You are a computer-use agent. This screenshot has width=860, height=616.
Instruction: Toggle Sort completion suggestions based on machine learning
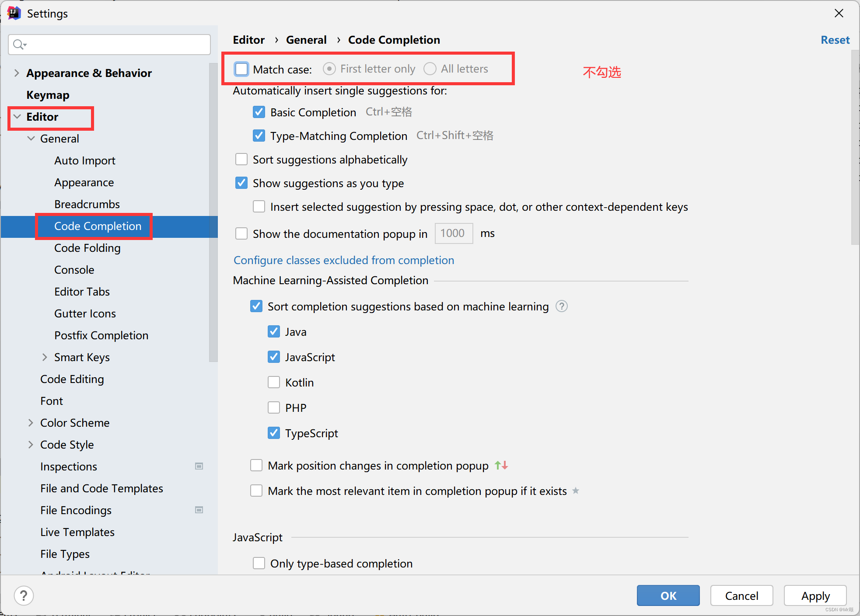tap(256, 306)
